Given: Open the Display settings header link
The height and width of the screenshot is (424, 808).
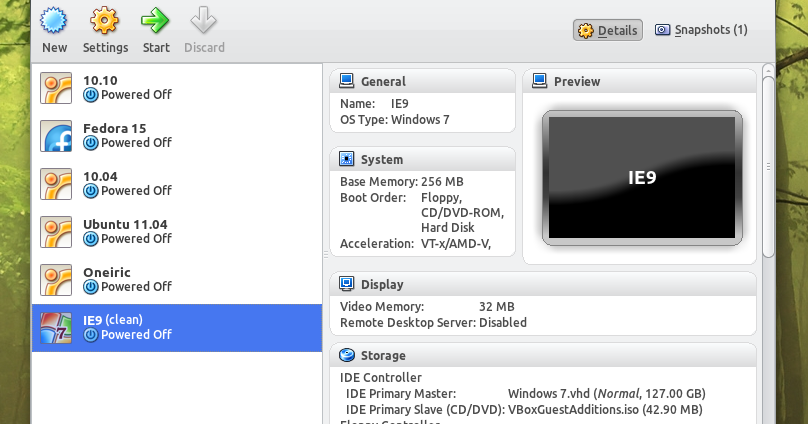Looking at the screenshot, I should click(x=382, y=284).
